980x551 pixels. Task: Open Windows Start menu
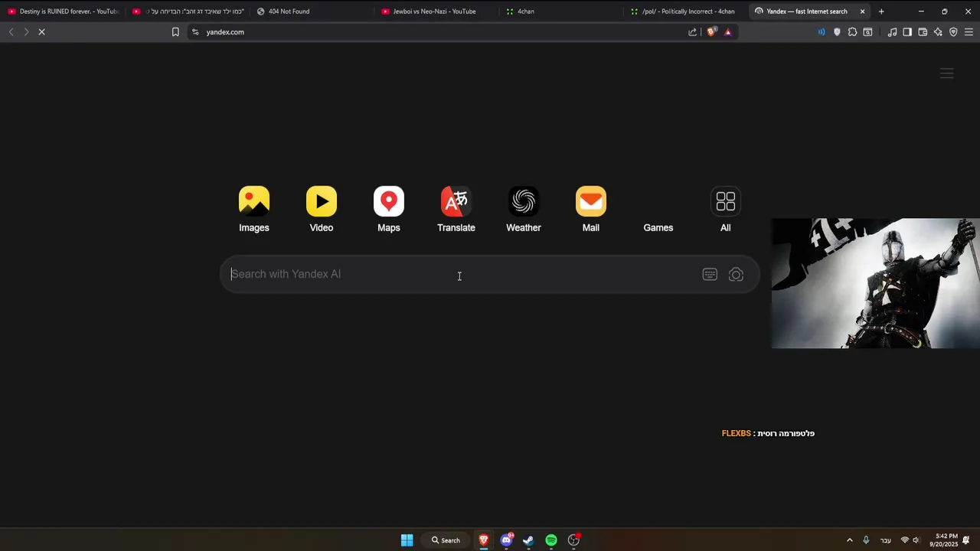point(407,540)
